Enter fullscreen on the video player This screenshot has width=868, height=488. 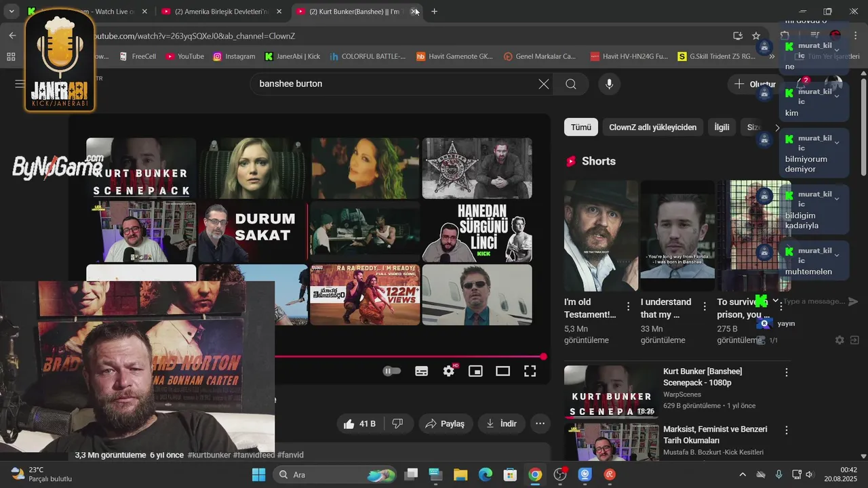[530, 371]
